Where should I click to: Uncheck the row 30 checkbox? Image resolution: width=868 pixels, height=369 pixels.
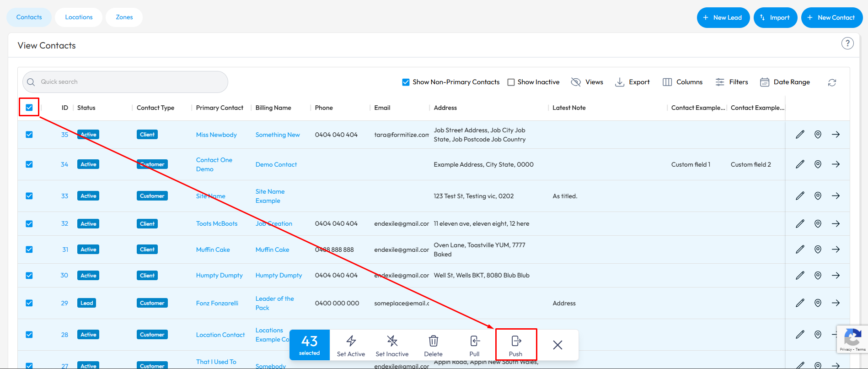29,276
